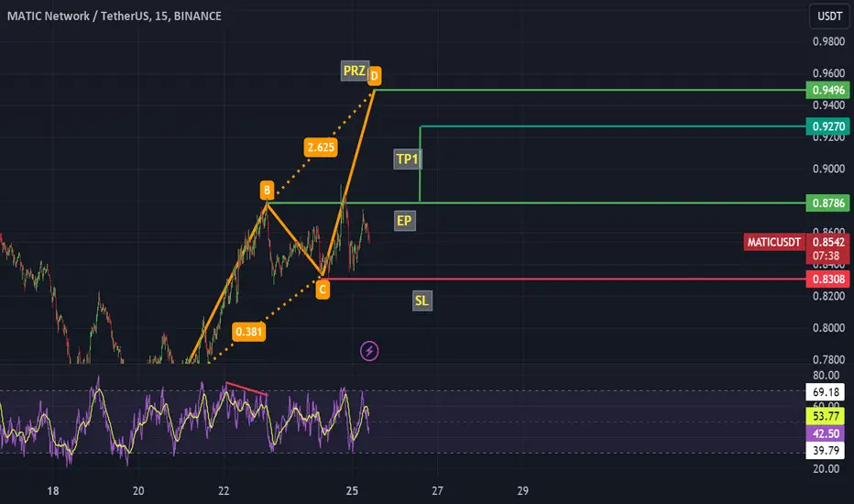Screen dimensions: 854x504
Task: Click the 0.9270 price tag
Action: [x=827, y=126]
